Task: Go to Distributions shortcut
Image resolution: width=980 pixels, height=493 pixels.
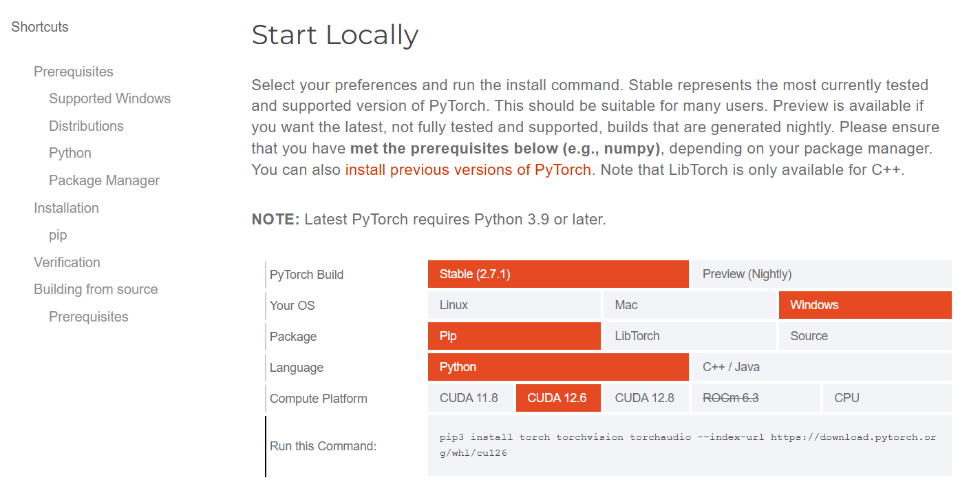Action: tap(86, 126)
